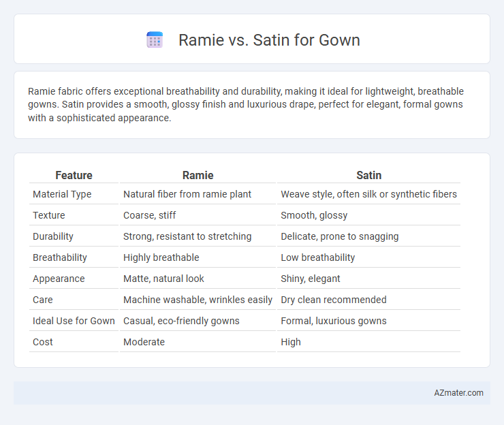
Task: Select the 'Appearance' row label
Action: [x=59, y=279]
